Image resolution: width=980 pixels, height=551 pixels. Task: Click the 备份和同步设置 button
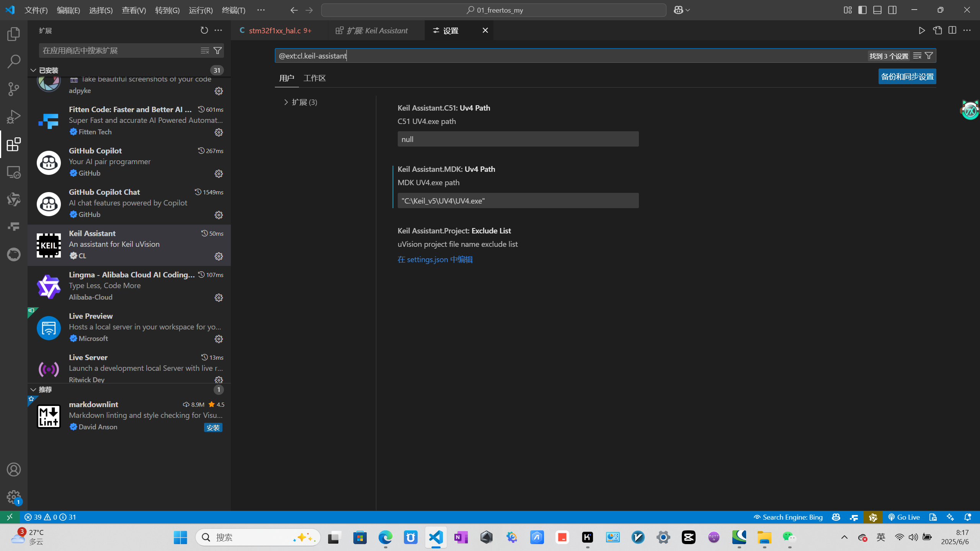(907, 77)
